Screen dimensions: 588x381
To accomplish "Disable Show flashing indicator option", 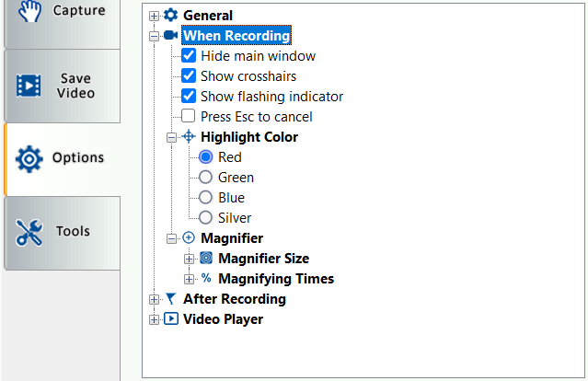I will tap(189, 97).
